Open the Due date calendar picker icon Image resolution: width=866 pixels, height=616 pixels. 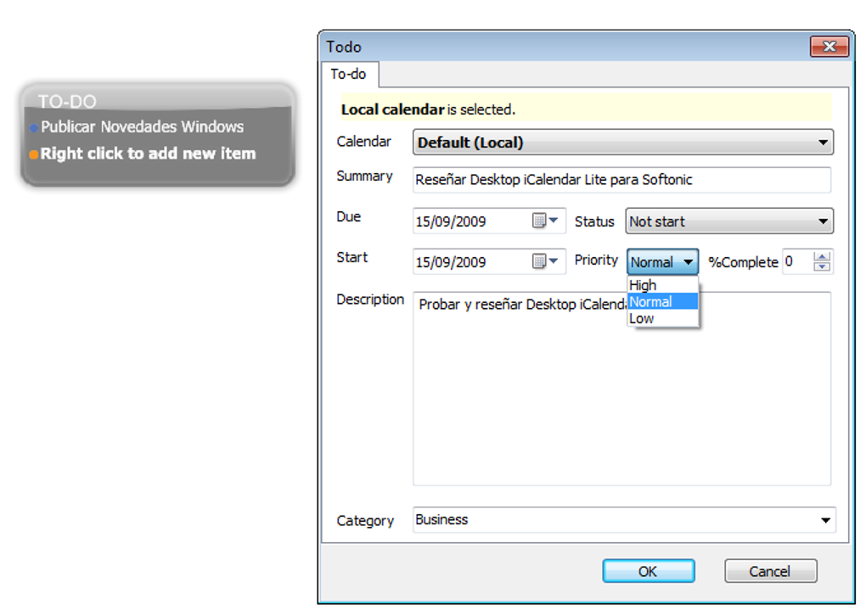pyautogui.click(x=545, y=221)
